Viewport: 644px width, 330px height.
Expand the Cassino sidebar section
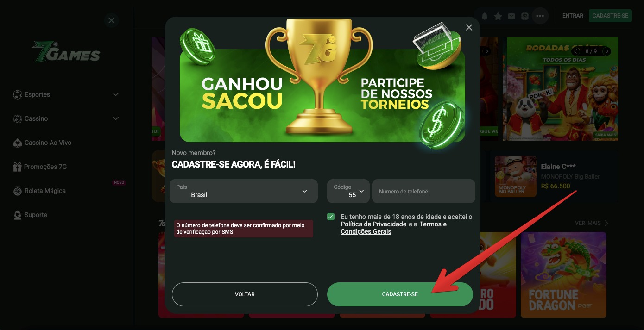(x=66, y=118)
